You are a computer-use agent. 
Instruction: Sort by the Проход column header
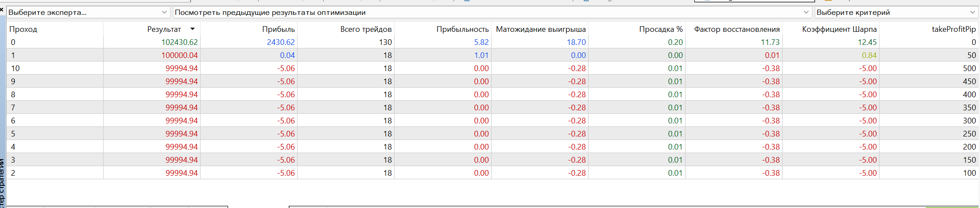pos(23,29)
